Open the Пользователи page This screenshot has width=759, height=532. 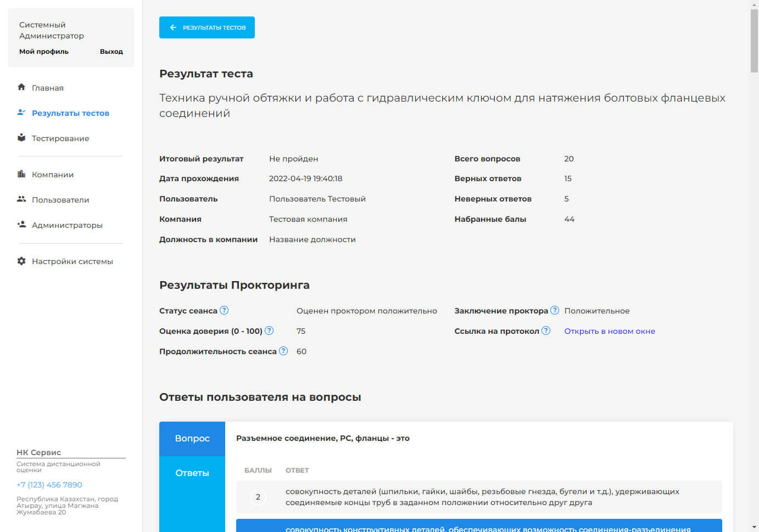(x=60, y=200)
